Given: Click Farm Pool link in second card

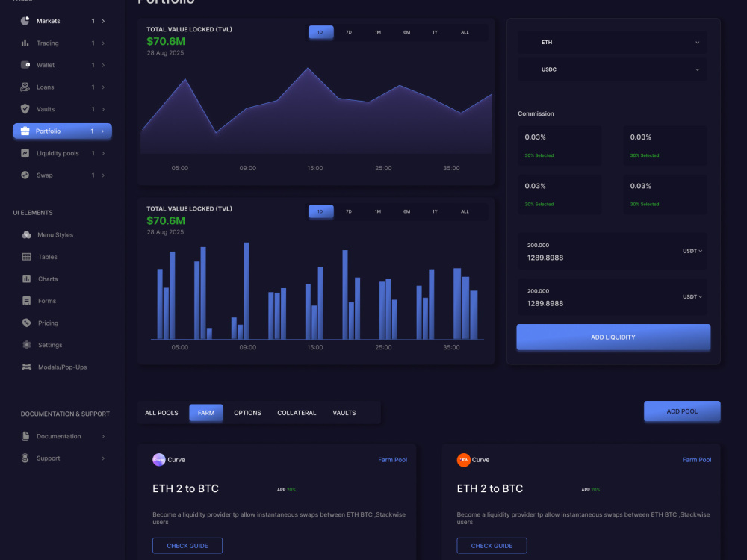Looking at the screenshot, I should (696, 459).
